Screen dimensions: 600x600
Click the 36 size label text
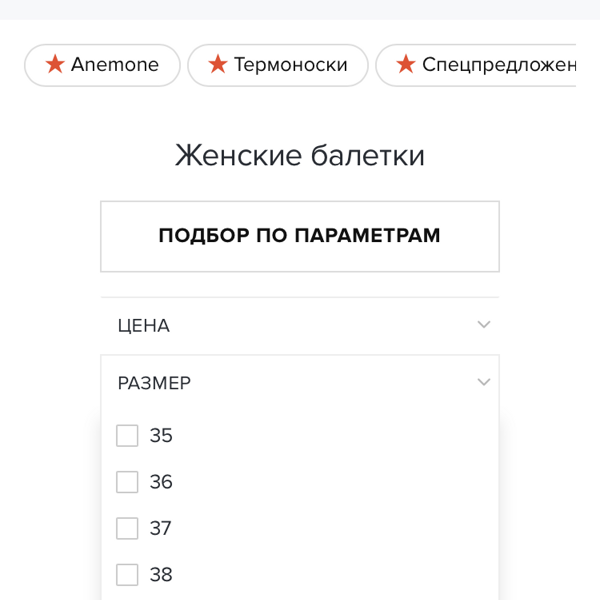[x=161, y=482]
